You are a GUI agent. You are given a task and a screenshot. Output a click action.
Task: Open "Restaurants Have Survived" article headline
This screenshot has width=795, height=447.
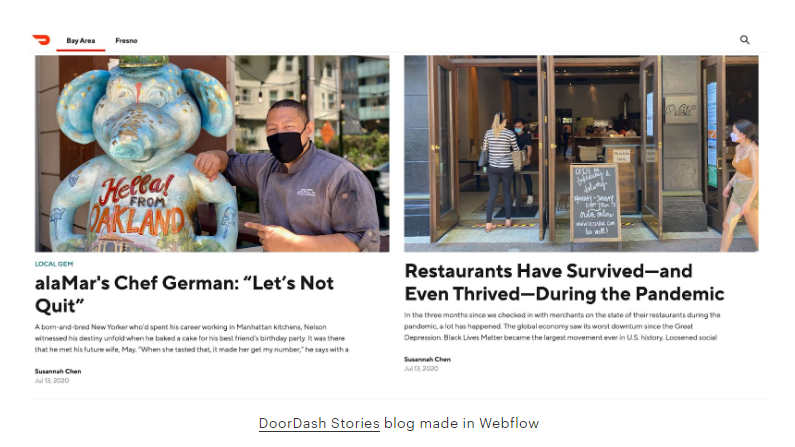tap(564, 282)
